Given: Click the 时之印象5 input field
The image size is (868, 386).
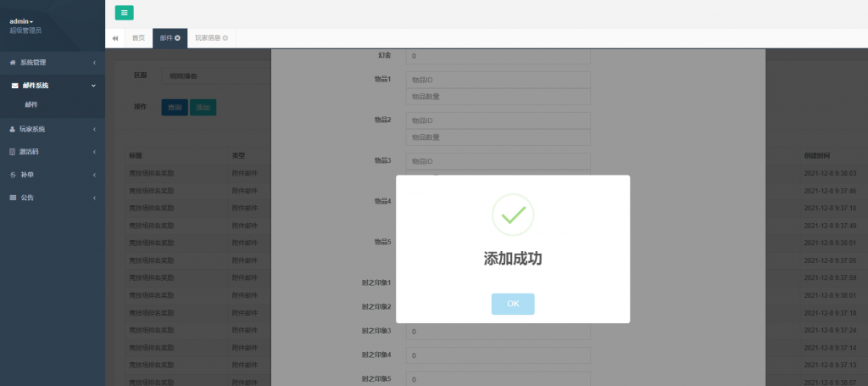Looking at the screenshot, I should click(x=498, y=379).
